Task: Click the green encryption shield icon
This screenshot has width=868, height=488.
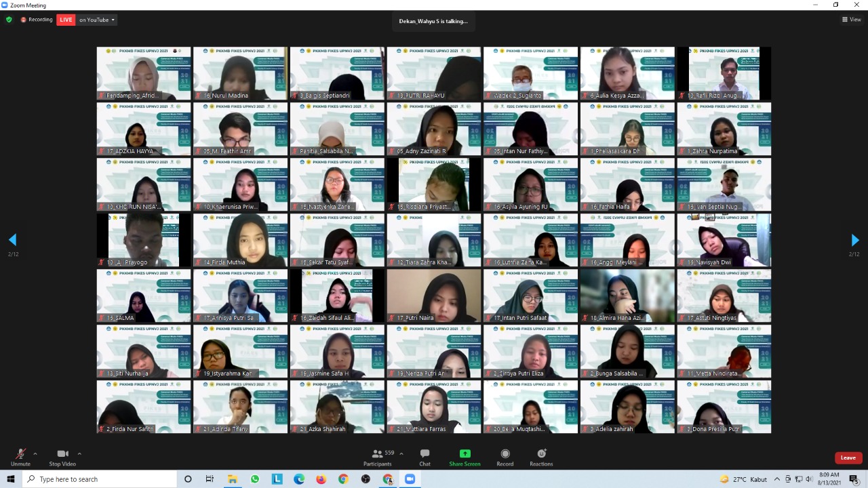Action: tap(9, 20)
